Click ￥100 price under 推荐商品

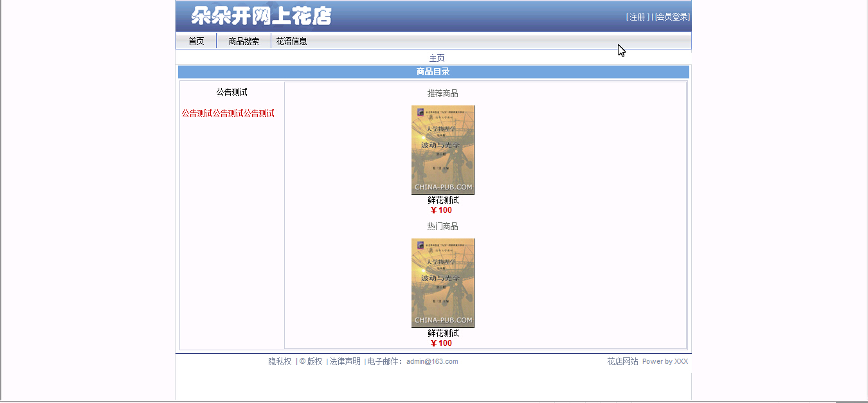441,210
